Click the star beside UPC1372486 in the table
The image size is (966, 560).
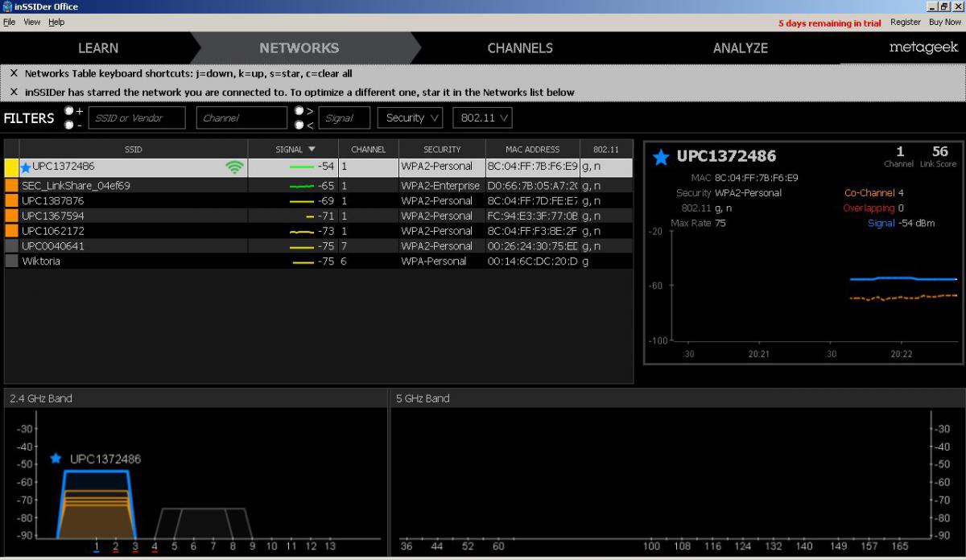[26, 167]
